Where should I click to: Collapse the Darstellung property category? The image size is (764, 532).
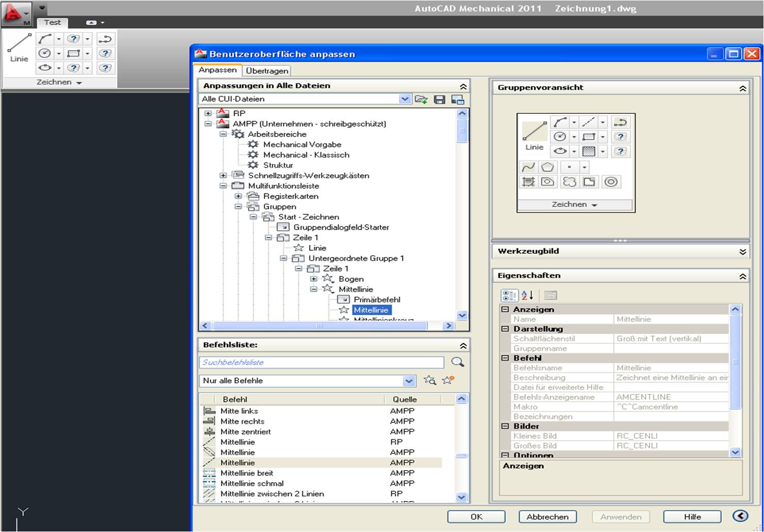coord(505,329)
